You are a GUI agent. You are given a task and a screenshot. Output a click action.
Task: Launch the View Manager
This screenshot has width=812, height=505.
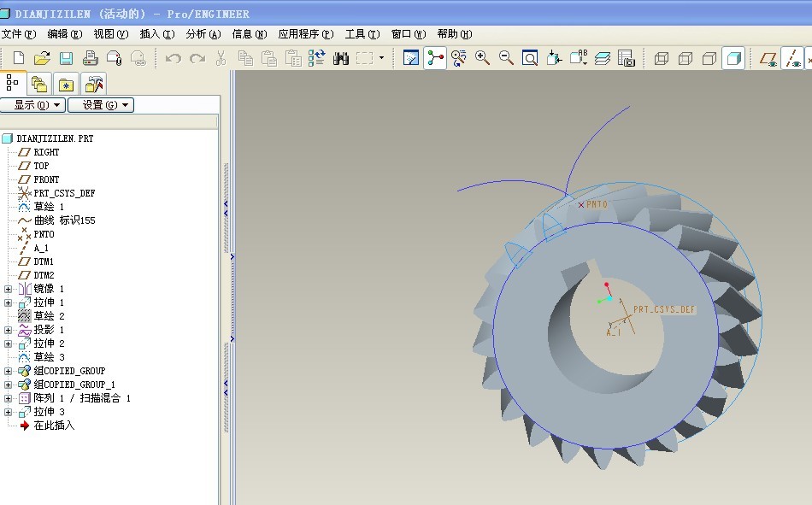point(626,58)
